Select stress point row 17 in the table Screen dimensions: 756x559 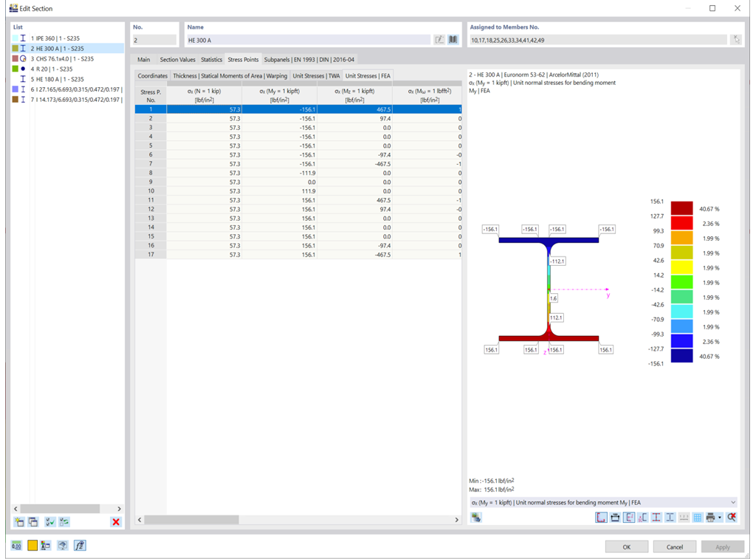(298, 255)
